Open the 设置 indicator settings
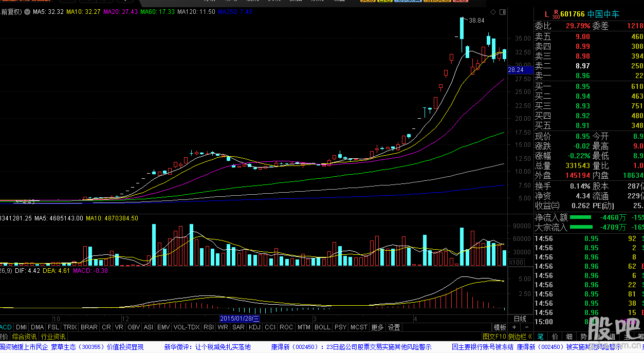Screen dimensions: 644x353 (394, 327)
